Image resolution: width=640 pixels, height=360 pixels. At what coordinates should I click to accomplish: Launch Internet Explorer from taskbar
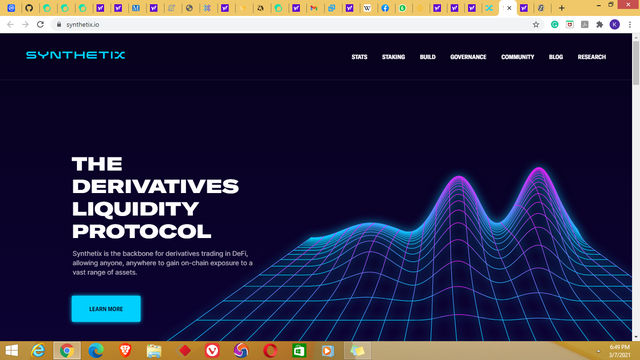tap(38, 351)
